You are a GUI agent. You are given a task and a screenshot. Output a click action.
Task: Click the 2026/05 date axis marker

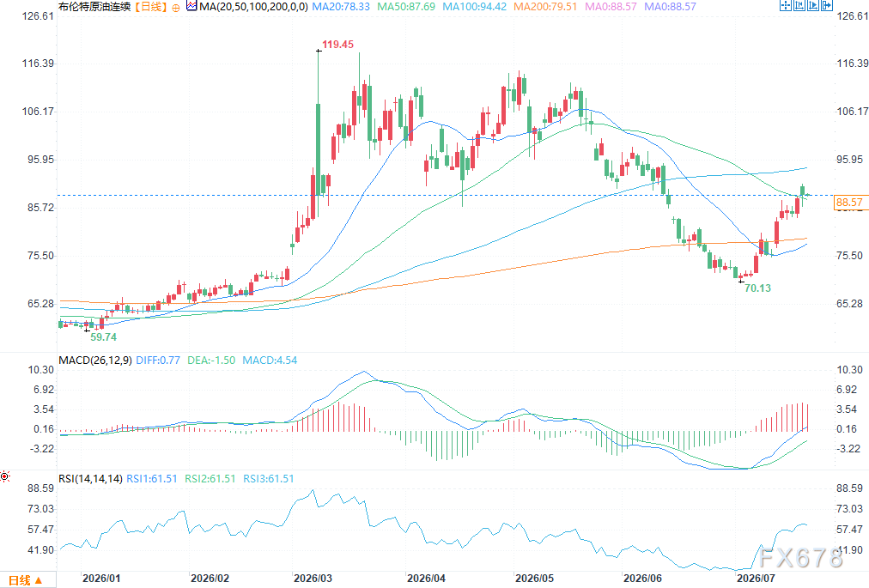(x=534, y=578)
